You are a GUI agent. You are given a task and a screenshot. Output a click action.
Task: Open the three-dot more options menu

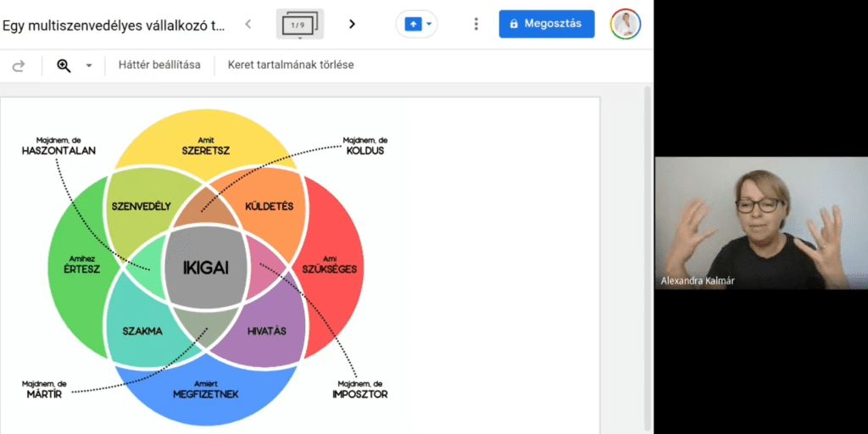click(x=476, y=24)
